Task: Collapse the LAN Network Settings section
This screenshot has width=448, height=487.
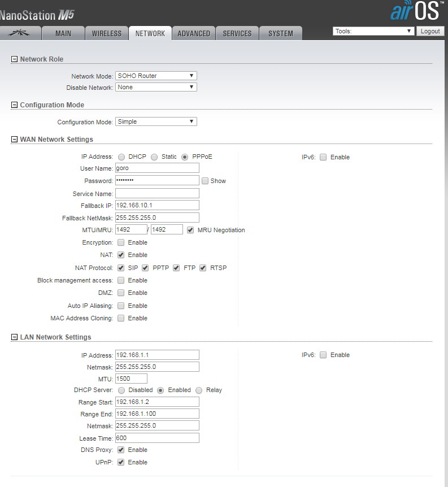Action: pyautogui.click(x=14, y=337)
